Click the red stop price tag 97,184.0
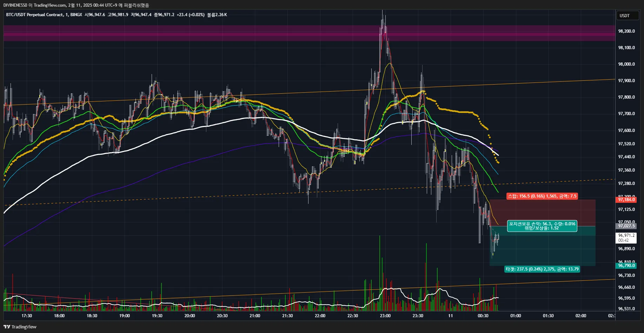 tap(626, 200)
